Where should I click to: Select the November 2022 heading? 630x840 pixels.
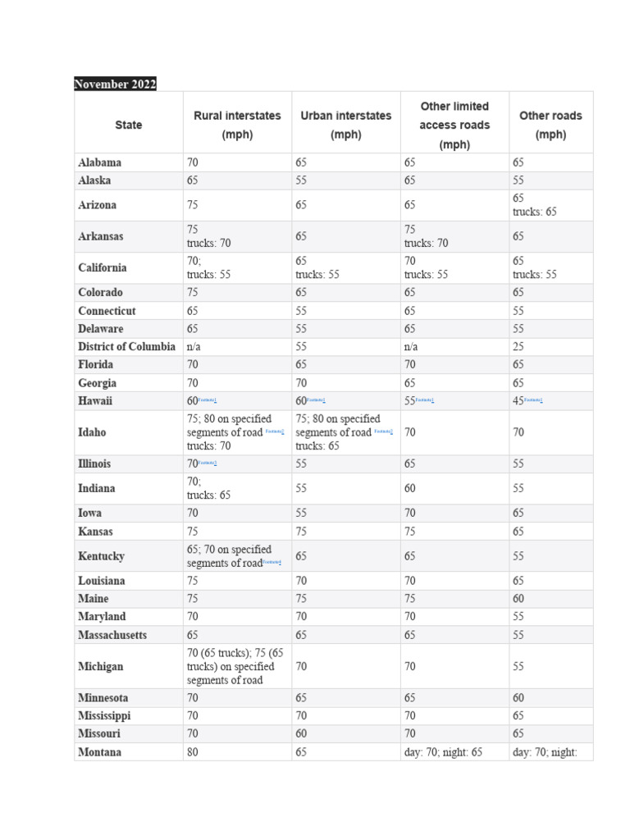pos(115,84)
